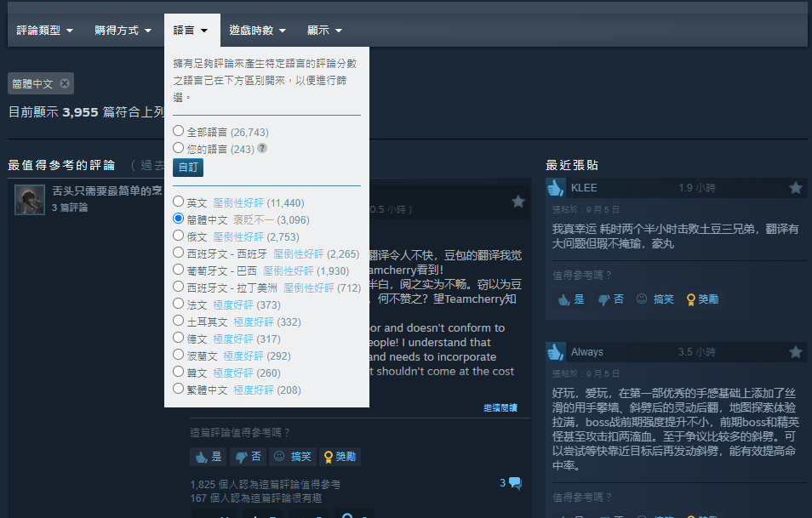Select the 英文 language radio button
Image resolution: width=812 pixels, height=518 pixels.
tap(179, 202)
